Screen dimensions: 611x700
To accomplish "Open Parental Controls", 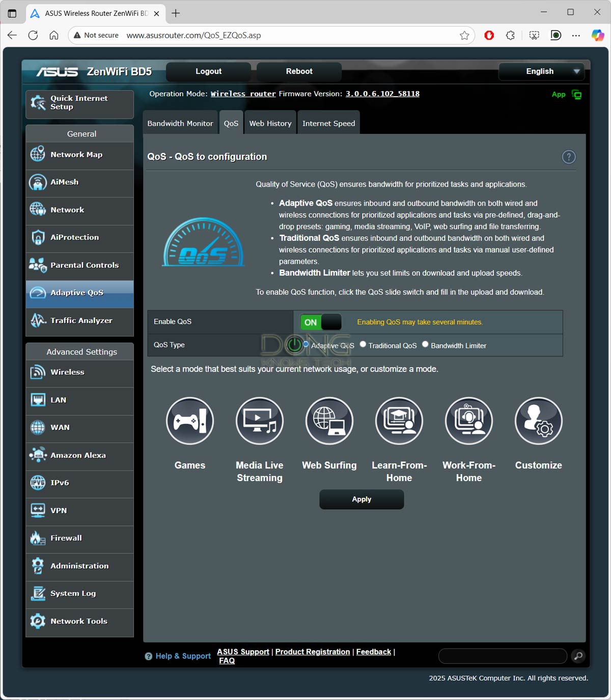I will 80,265.
